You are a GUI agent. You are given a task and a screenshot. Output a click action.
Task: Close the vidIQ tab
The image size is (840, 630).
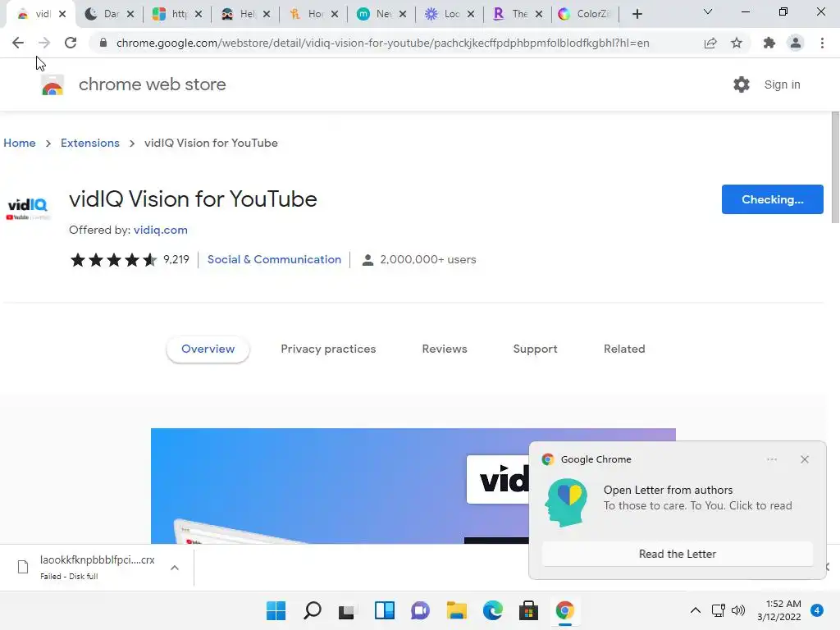click(62, 14)
